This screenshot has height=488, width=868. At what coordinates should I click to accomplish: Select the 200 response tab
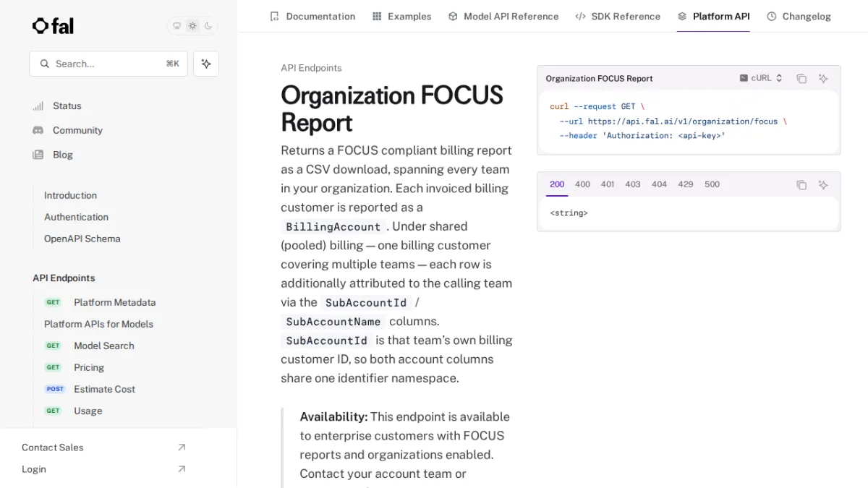tap(557, 184)
